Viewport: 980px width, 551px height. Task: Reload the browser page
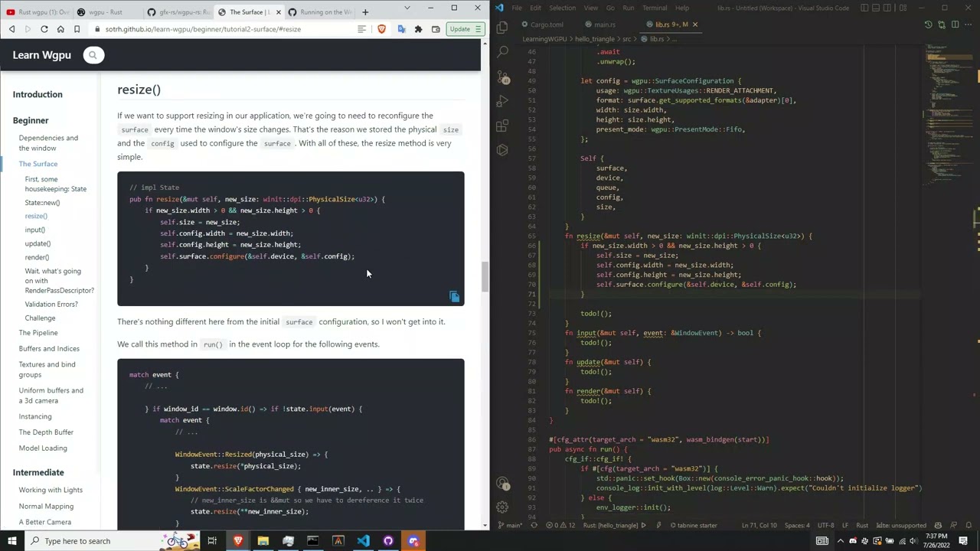click(44, 29)
